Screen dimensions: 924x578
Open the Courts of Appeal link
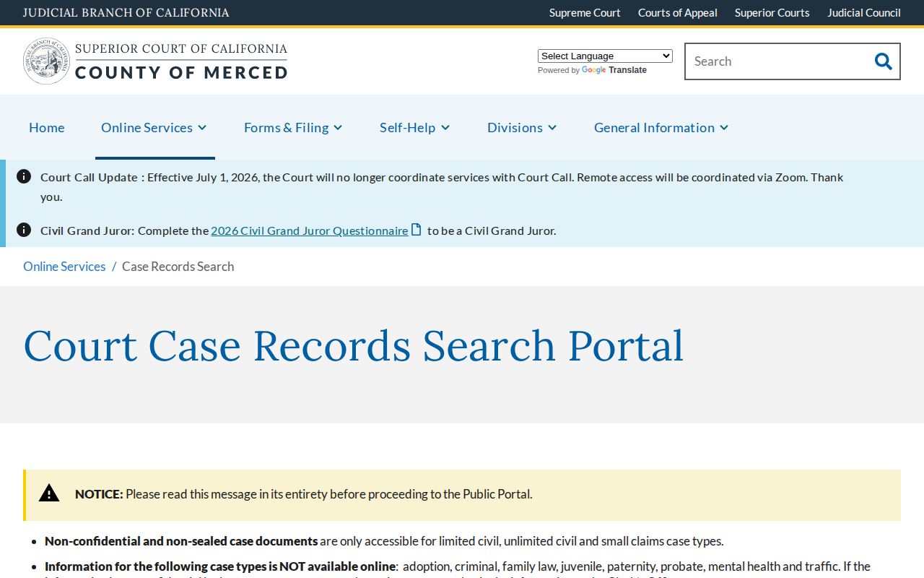tap(678, 12)
